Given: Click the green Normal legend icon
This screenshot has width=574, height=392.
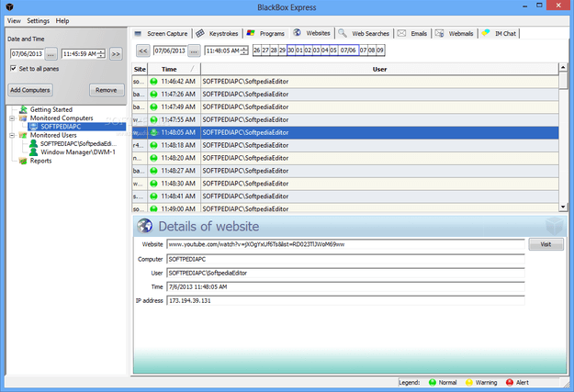Looking at the screenshot, I should [x=433, y=383].
